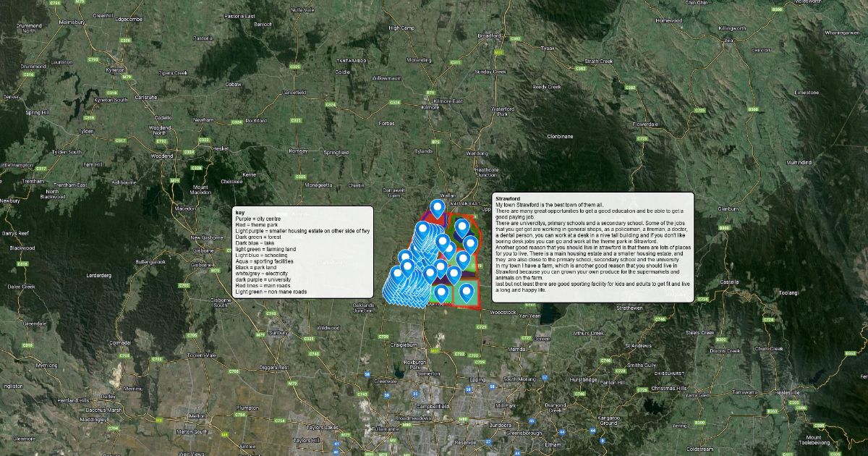The image size is (868, 456).
Task: Click the pin above the Donnybrook label
Action: pyautogui.click(x=441, y=293)
